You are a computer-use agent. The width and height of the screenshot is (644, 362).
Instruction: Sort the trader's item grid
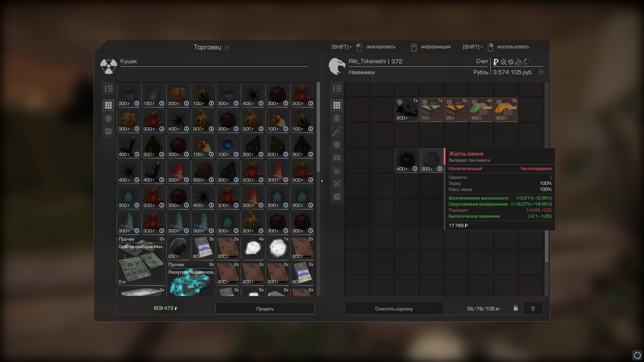[108, 88]
